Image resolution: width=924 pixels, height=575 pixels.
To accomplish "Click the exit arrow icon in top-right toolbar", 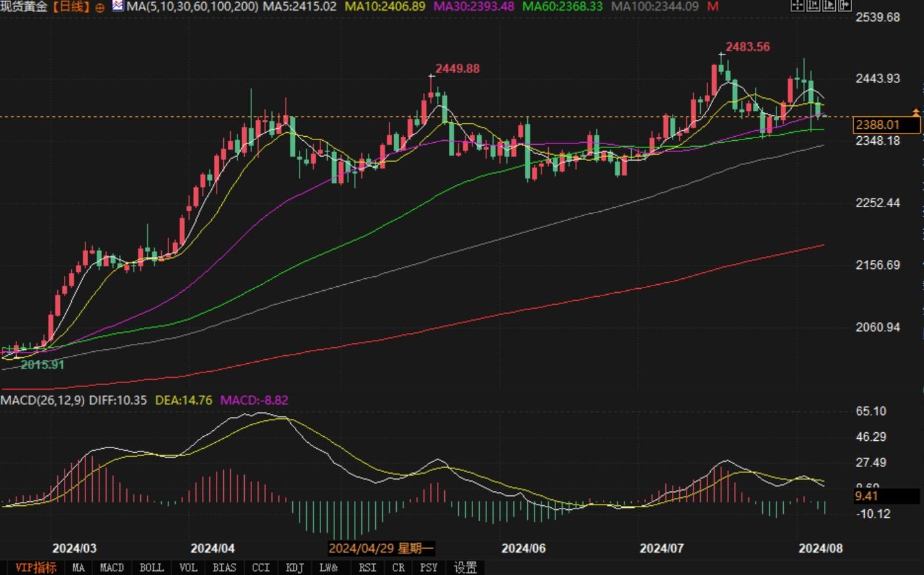I will click(x=844, y=5).
